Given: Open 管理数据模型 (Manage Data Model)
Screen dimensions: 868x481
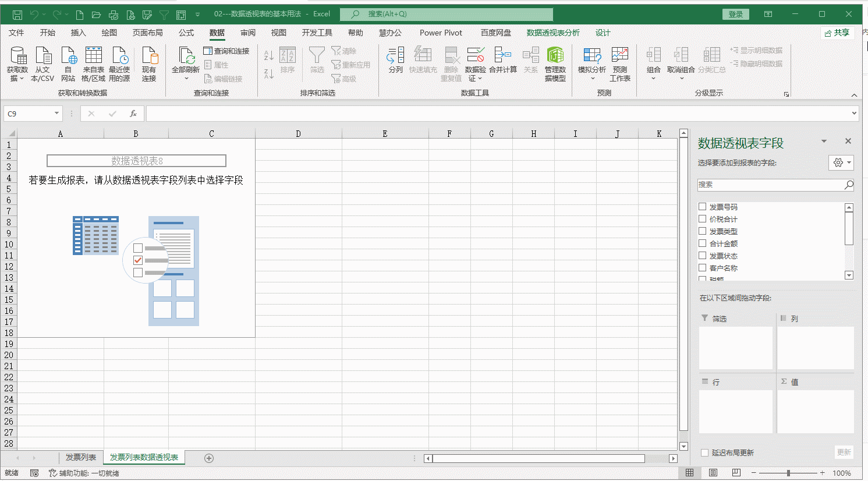Looking at the screenshot, I should [x=555, y=64].
